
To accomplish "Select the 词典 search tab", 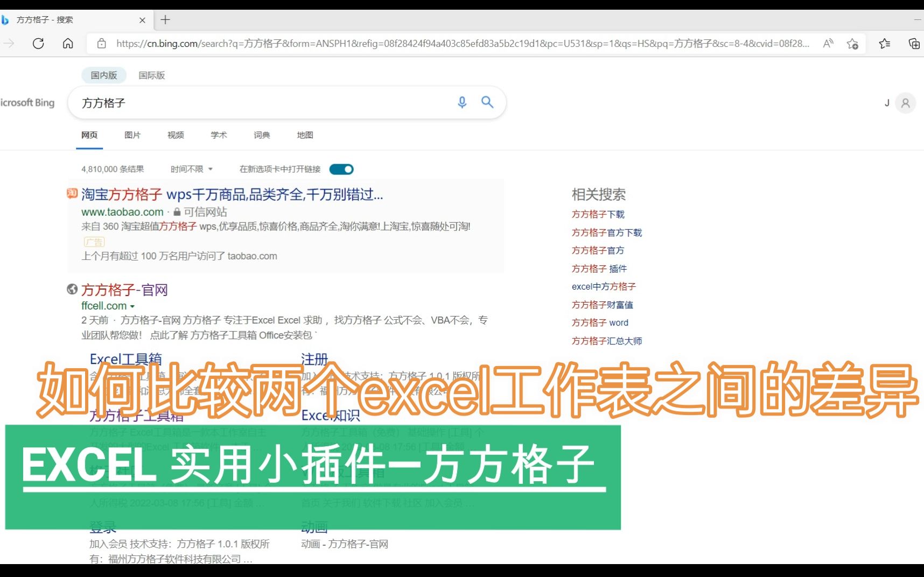I will pyautogui.click(x=262, y=135).
